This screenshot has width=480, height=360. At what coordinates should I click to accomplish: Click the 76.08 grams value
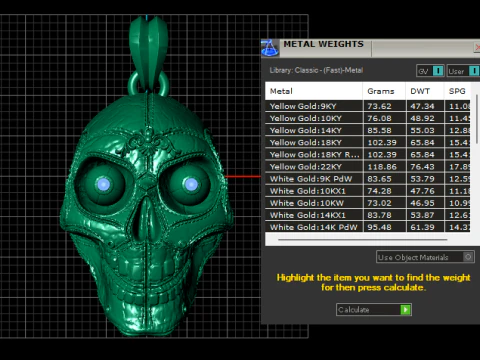379,118
